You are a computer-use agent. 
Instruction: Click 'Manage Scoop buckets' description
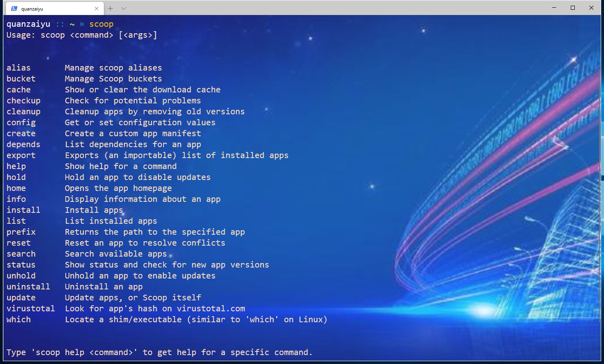coord(114,79)
